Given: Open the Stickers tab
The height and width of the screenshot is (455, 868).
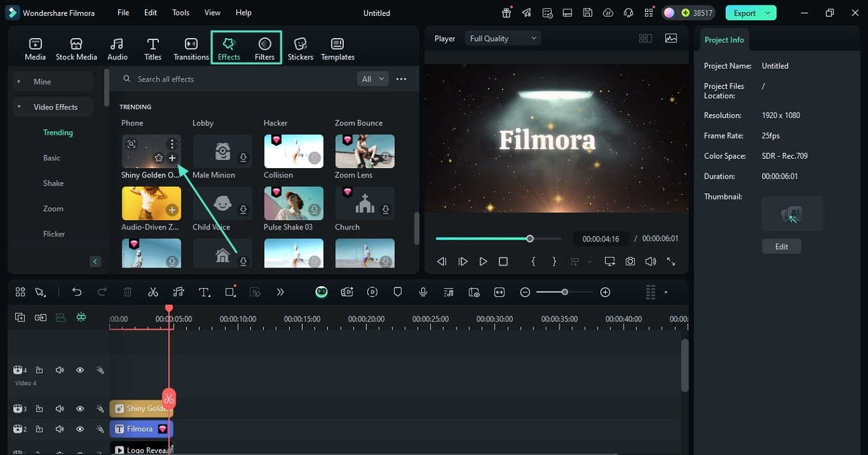Looking at the screenshot, I should [x=300, y=49].
